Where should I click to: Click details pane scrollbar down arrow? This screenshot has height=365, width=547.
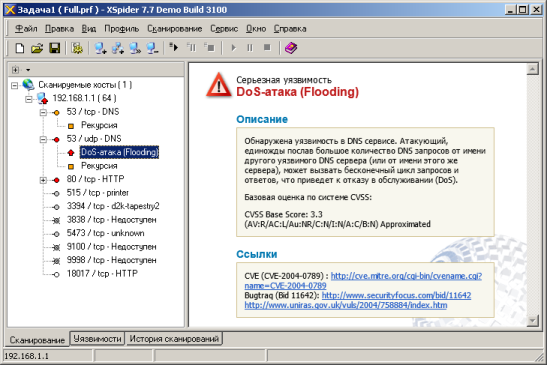pos(532,320)
